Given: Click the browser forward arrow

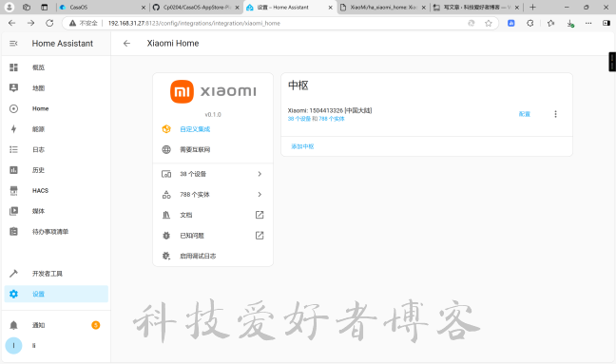Looking at the screenshot, I should coord(30,23).
